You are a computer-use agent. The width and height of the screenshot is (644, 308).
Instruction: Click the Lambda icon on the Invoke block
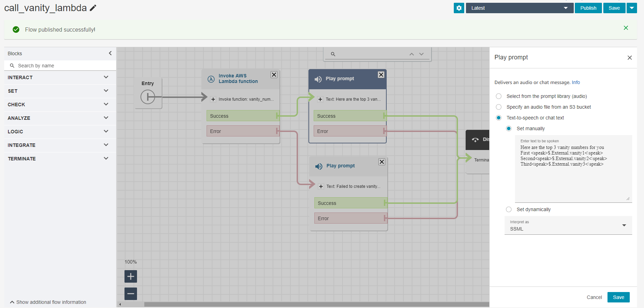pyautogui.click(x=211, y=79)
